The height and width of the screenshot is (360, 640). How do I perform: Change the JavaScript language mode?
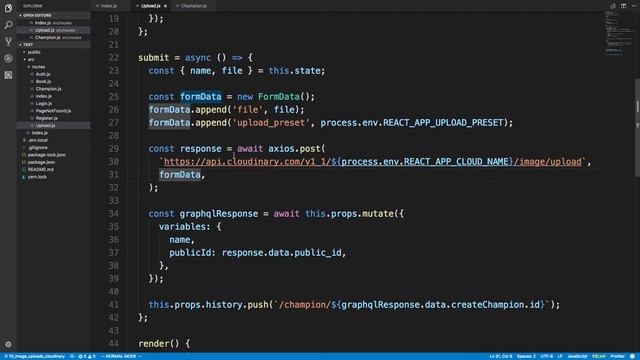(577, 356)
